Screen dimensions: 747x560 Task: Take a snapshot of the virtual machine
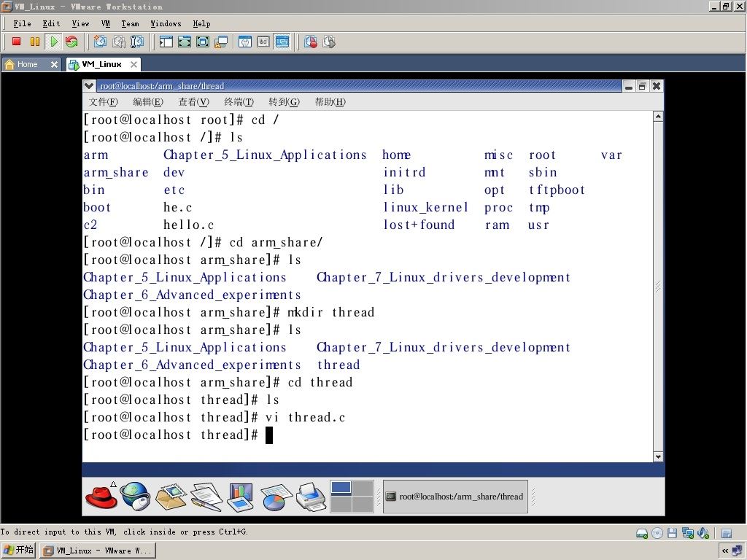tap(100, 42)
